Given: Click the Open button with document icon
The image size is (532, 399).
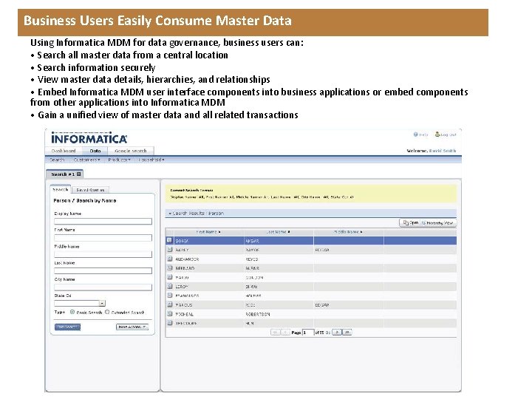Looking at the screenshot, I should (410, 223).
